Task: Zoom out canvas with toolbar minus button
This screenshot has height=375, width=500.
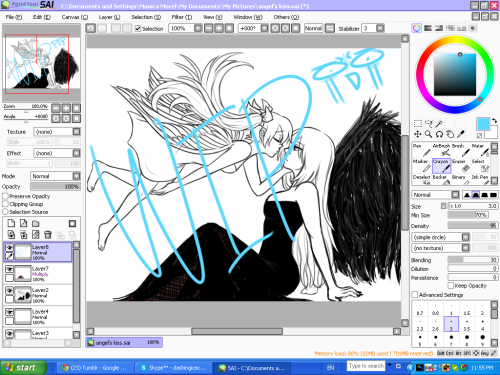Action: 208,28
